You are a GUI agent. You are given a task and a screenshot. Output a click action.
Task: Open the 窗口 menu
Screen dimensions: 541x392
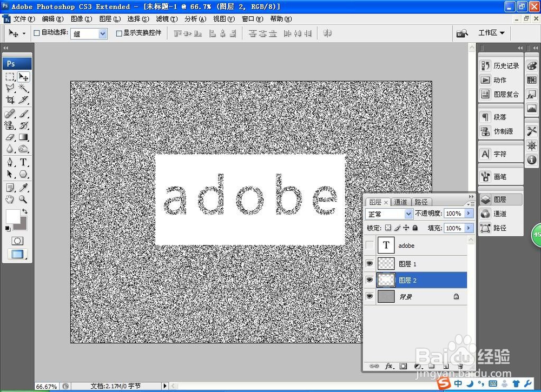click(x=252, y=19)
